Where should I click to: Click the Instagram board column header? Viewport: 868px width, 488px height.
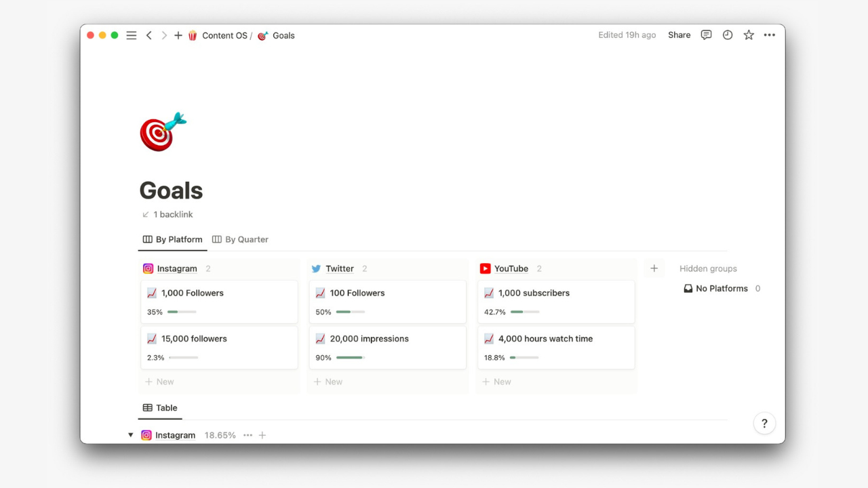pyautogui.click(x=177, y=268)
